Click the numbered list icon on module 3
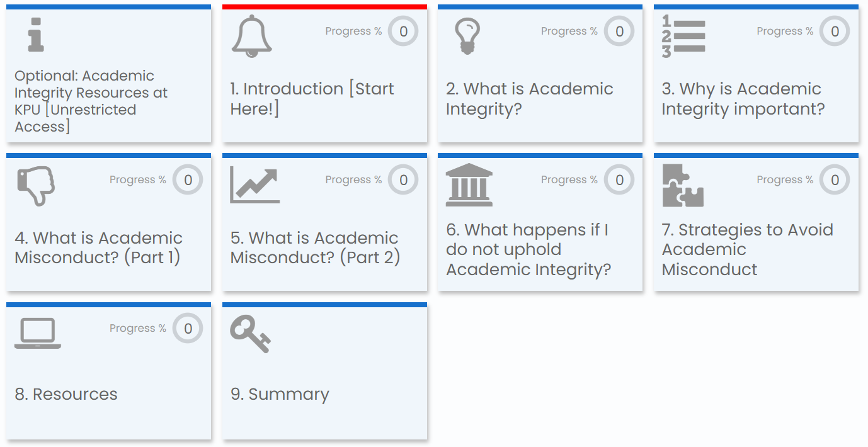The width and height of the screenshot is (868, 447). [x=683, y=37]
